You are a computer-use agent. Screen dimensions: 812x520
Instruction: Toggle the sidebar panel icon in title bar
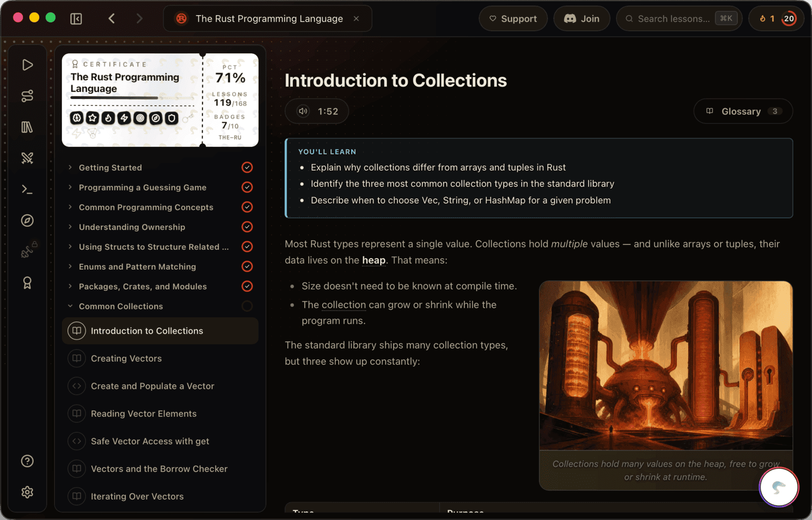point(76,19)
